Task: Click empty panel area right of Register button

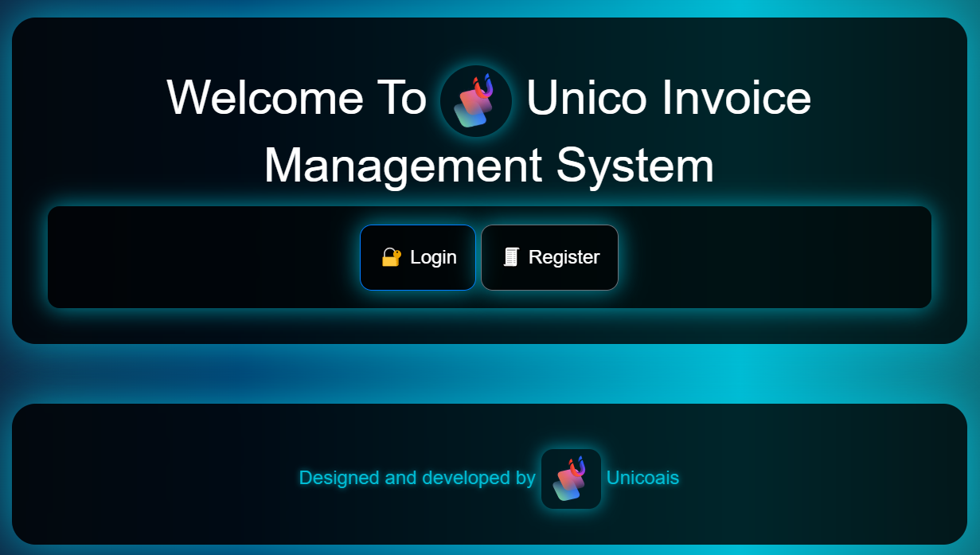Action: (772, 257)
